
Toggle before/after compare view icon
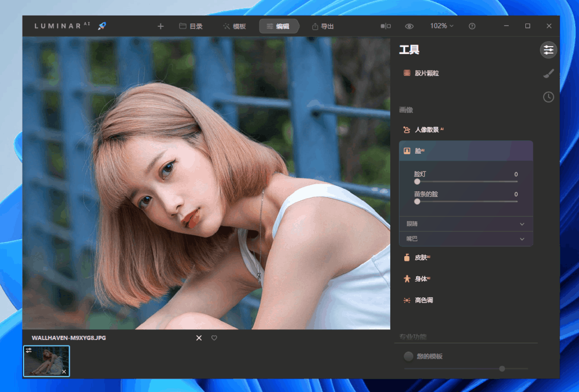[385, 26]
